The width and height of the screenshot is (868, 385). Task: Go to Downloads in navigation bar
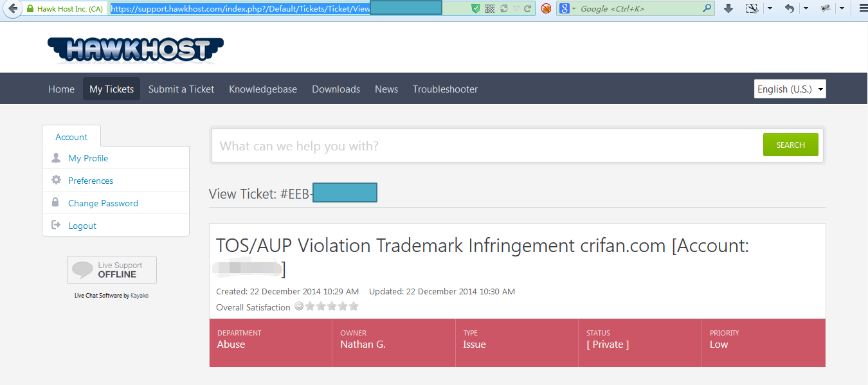click(x=336, y=89)
